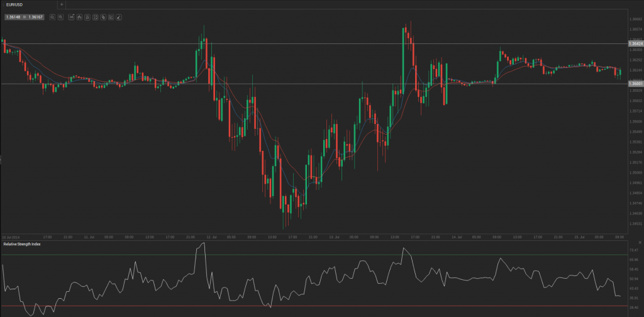Click the red RSI oversold level line
Viewport: 644px width, 317px height.
click(314, 306)
